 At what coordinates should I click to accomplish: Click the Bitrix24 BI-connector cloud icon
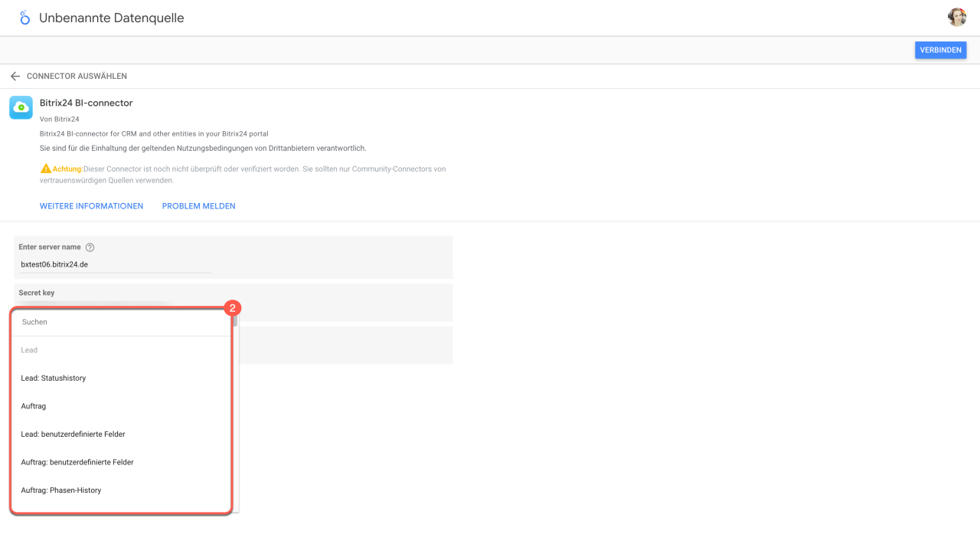[21, 107]
